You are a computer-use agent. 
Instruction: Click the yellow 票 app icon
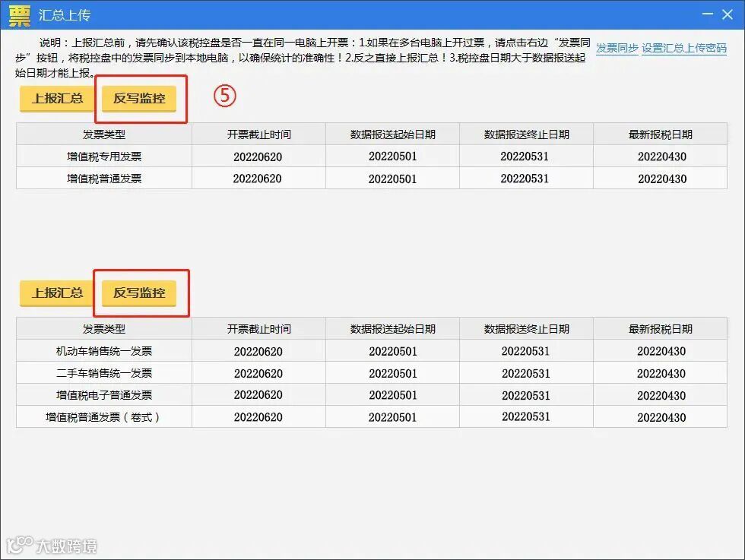coord(20,15)
